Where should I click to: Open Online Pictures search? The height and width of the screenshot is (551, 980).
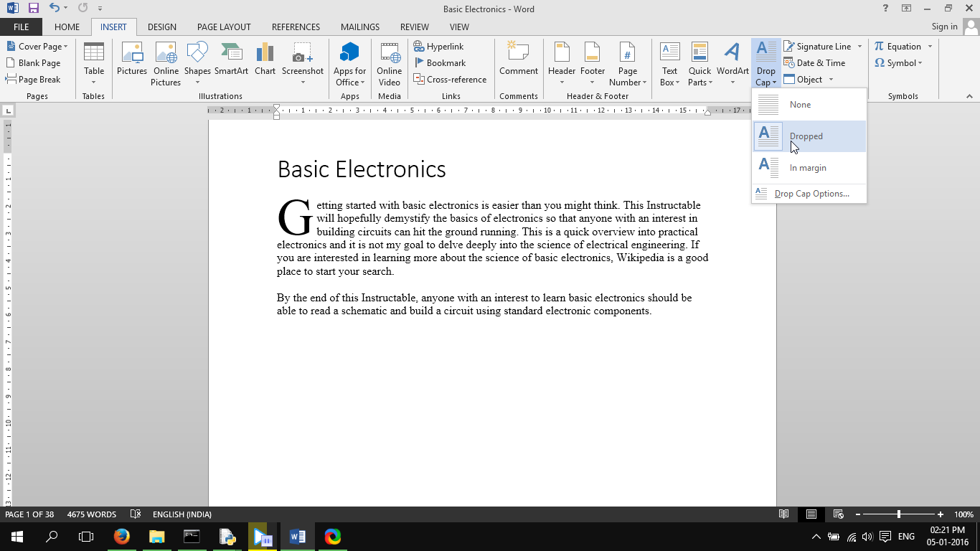click(166, 65)
